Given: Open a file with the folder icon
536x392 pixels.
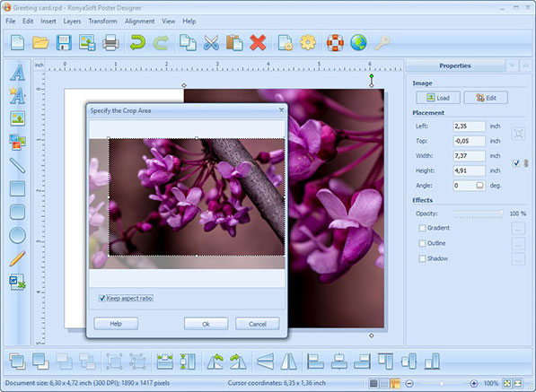Looking at the screenshot, I should coord(40,43).
